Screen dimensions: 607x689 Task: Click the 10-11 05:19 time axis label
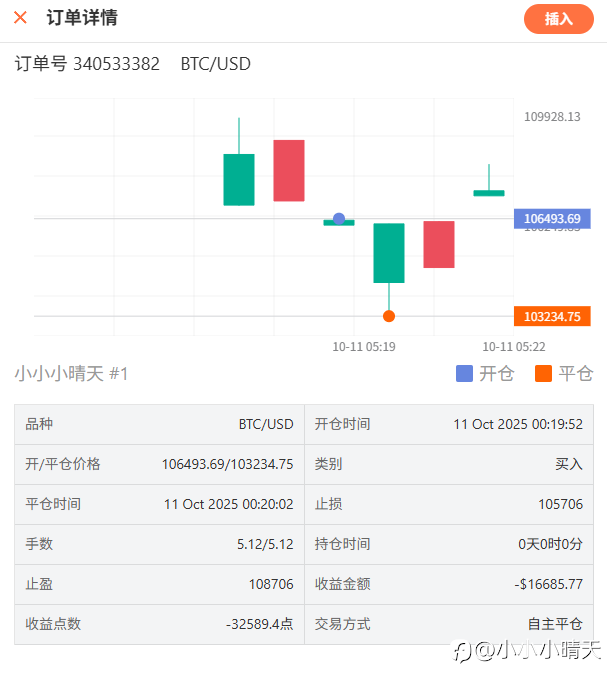pyautogui.click(x=364, y=347)
